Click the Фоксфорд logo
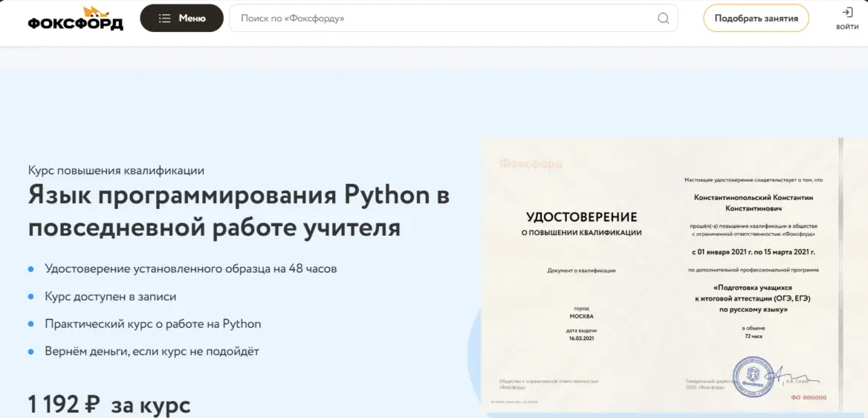This screenshot has height=418, width=868. [75, 19]
